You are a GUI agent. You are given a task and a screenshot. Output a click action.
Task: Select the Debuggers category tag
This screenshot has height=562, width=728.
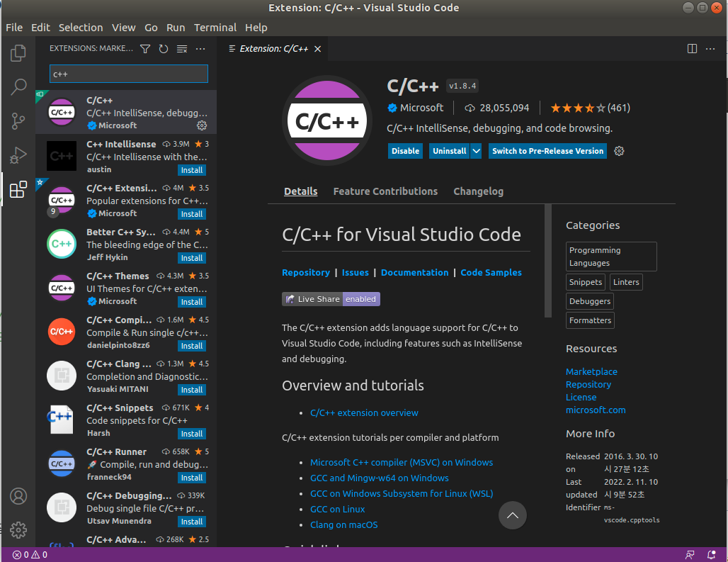pyautogui.click(x=590, y=301)
